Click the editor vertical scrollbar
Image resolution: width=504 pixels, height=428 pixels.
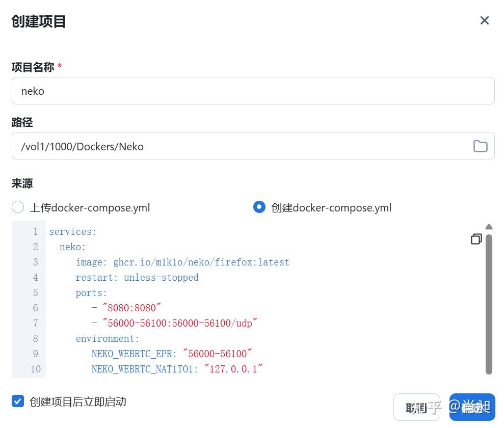(x=489, y=306)
